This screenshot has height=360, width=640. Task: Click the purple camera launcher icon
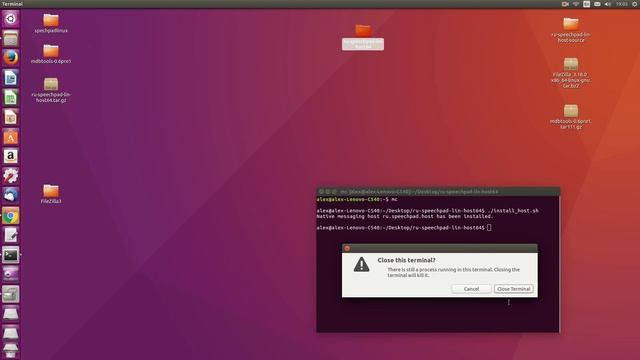click(x=11, y=274)
